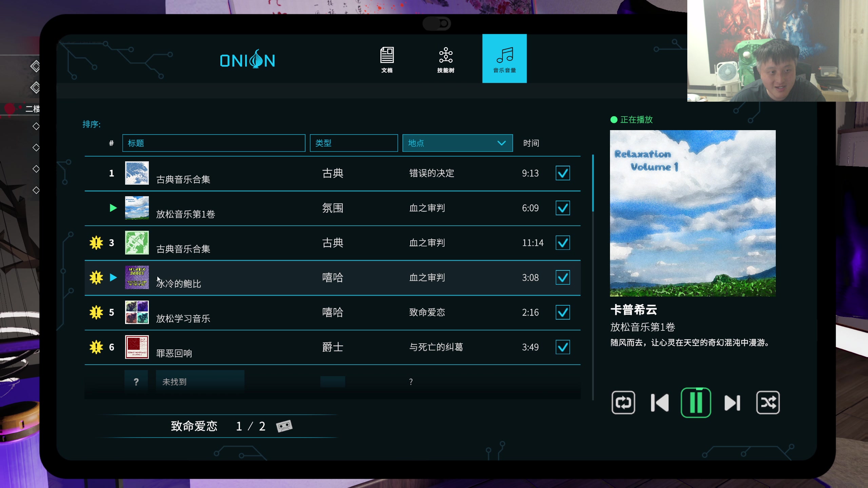Uncheck the 11:14 古典音乐合集 checkbox
The height and width of the screenshot is (488, 868).
click(563, 243)
